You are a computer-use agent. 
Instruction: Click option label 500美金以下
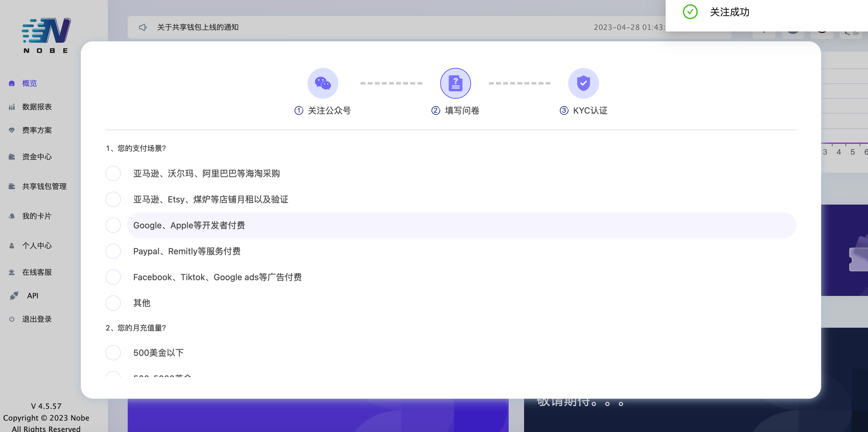[x=158, y=353]
